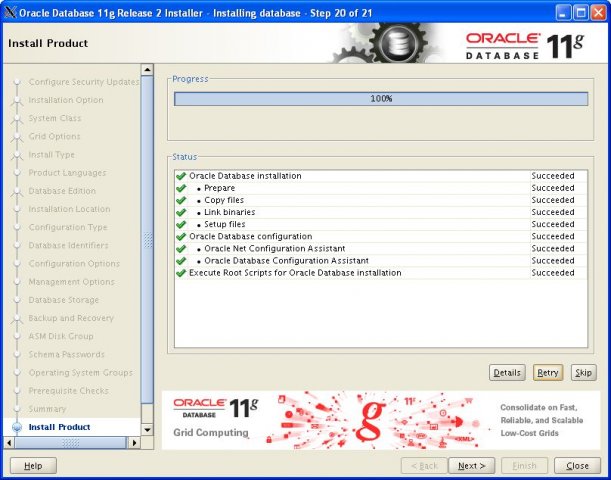Screen dimensions: 611x480
Task: Click Succeeded status for Setup files row
Action: [553, 224]
